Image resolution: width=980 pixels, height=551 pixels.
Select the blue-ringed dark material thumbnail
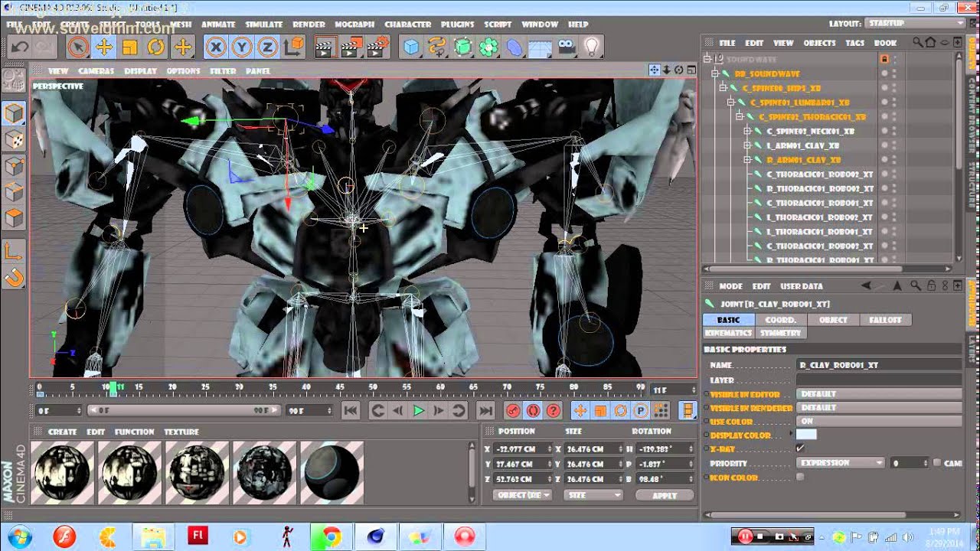332,472
